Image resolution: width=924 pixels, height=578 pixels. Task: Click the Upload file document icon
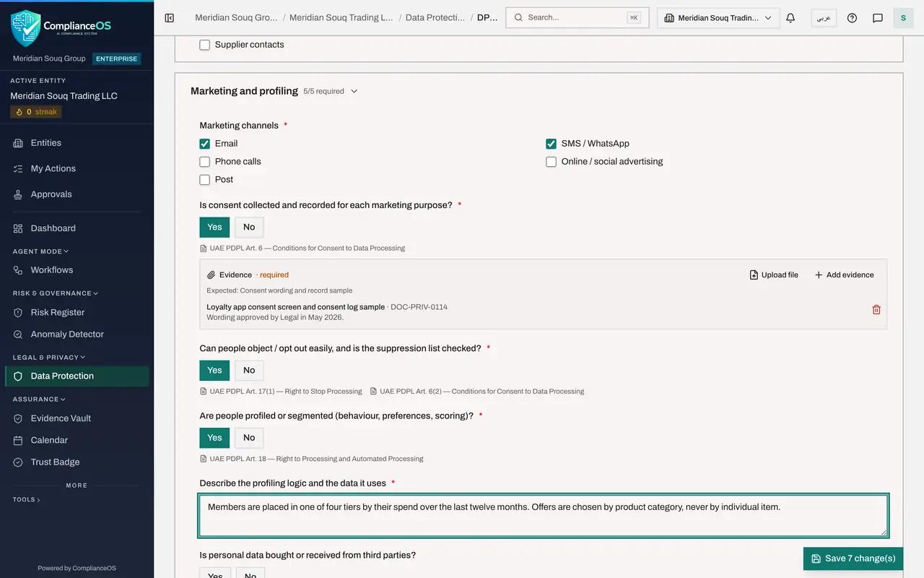[x=754, y=275]
